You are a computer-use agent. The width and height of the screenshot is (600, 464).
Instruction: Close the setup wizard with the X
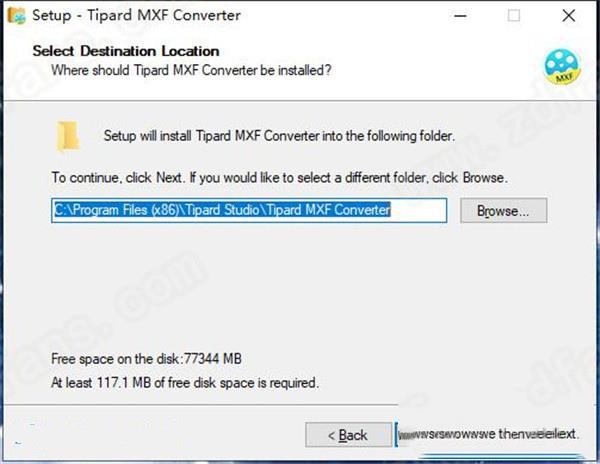click(x=569, y=16)
